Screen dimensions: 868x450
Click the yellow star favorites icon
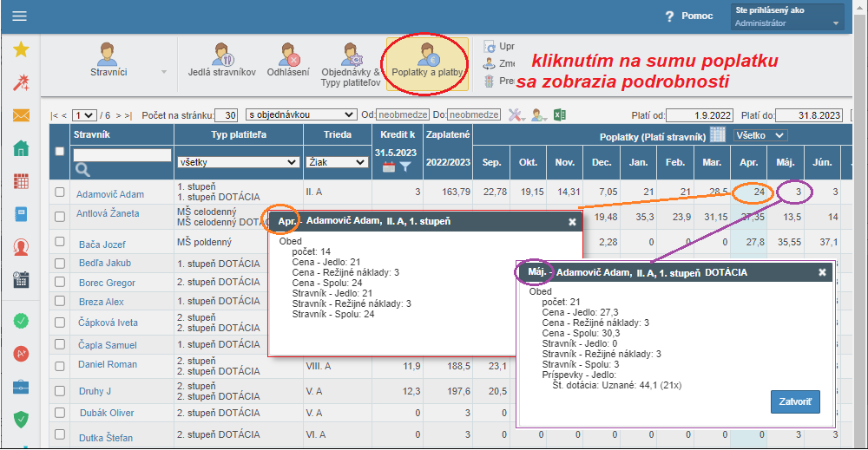pos(21,49)
